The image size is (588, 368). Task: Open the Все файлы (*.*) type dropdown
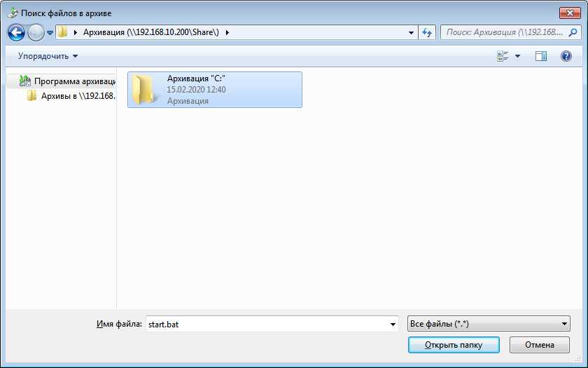489,324
